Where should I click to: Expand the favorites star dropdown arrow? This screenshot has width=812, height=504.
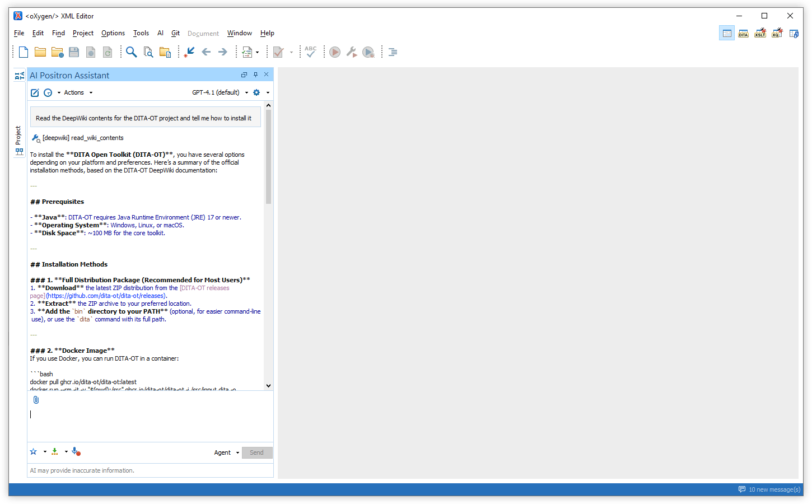coord(45,451)
